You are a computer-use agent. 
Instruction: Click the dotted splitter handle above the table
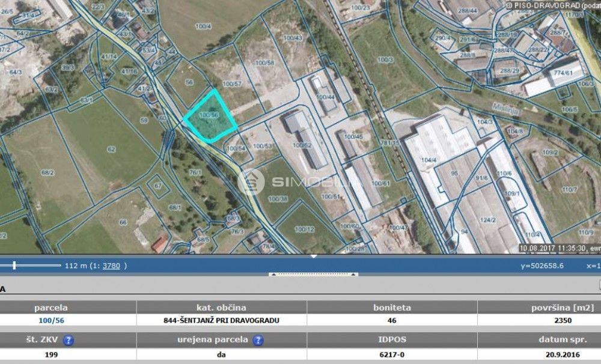(x=313, y=275)
